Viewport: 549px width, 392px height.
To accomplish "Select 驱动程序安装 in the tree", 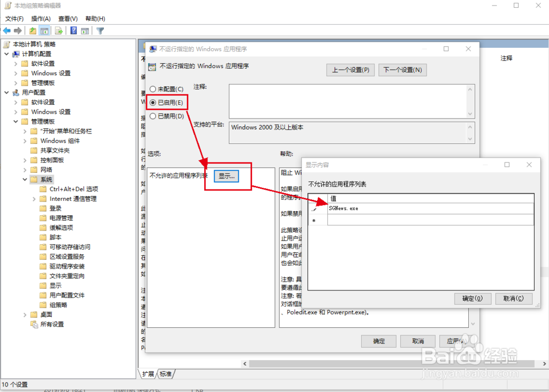I will click(x=67, y=266).
